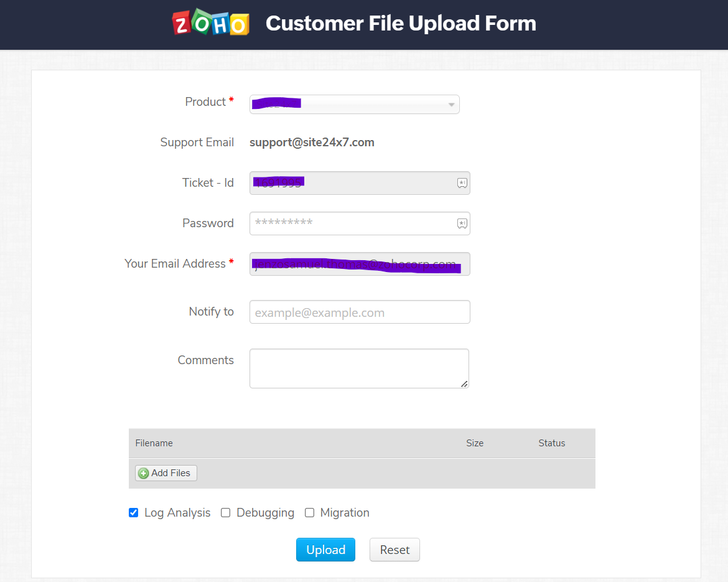Click the Filename column header
This screenshot has width=728, height=582.
coord(154,443)
